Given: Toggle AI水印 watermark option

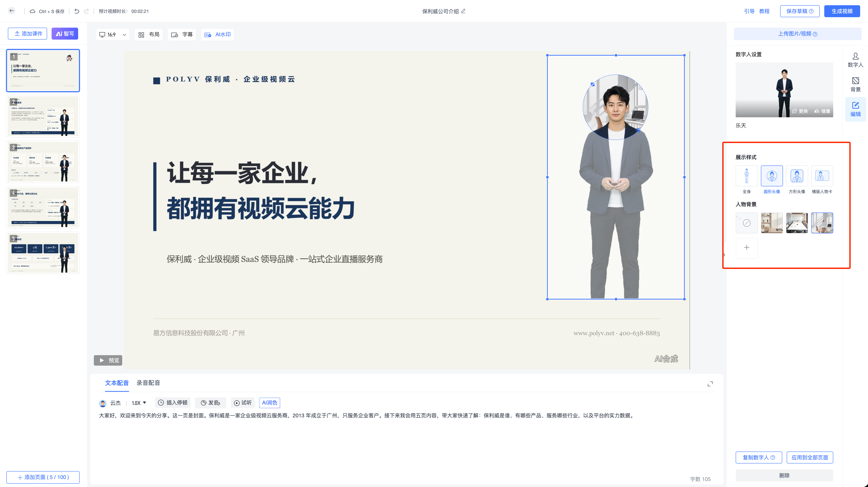Looking at the screenshot, I should 217,35.
